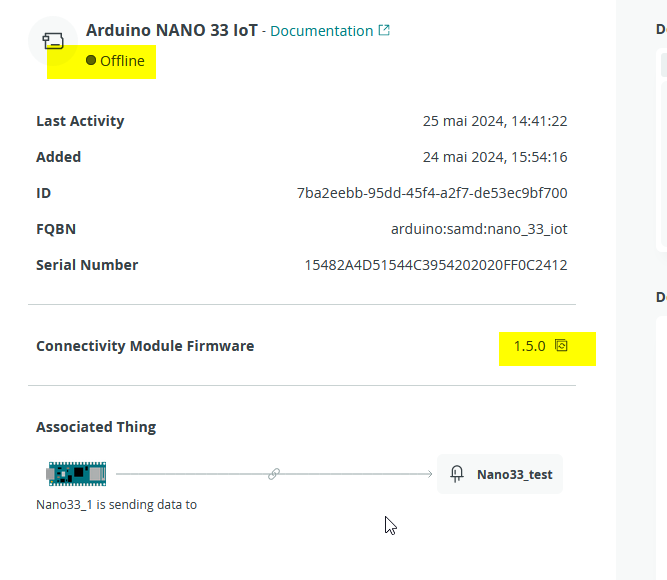Click the chain link icon on the connector line
Screen dimensions: 667x580
(x=273, y=474)
